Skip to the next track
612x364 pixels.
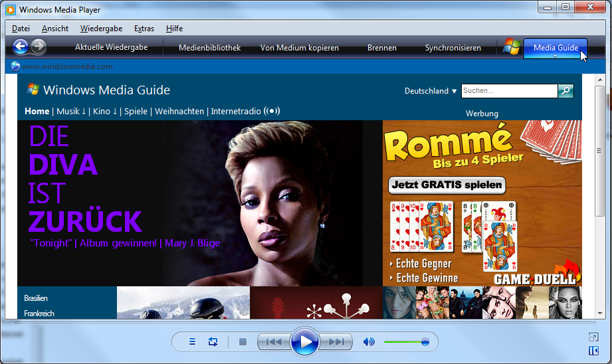pyautogui.click(x=336, y=342)
